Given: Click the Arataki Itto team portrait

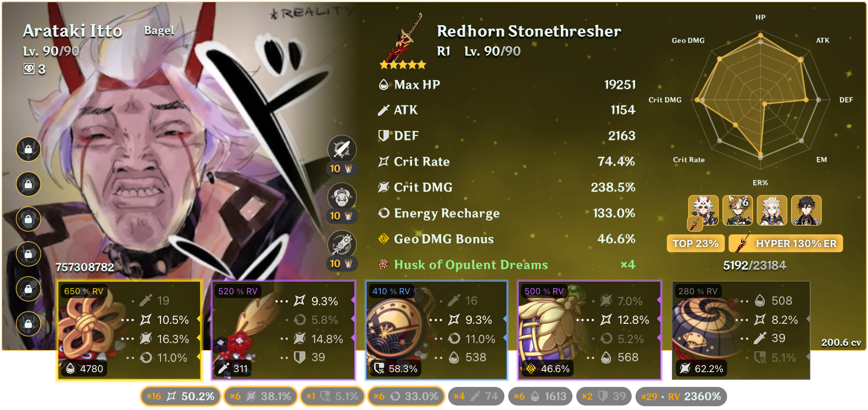Looking at the screenshot, I should [x=703, y=210].
